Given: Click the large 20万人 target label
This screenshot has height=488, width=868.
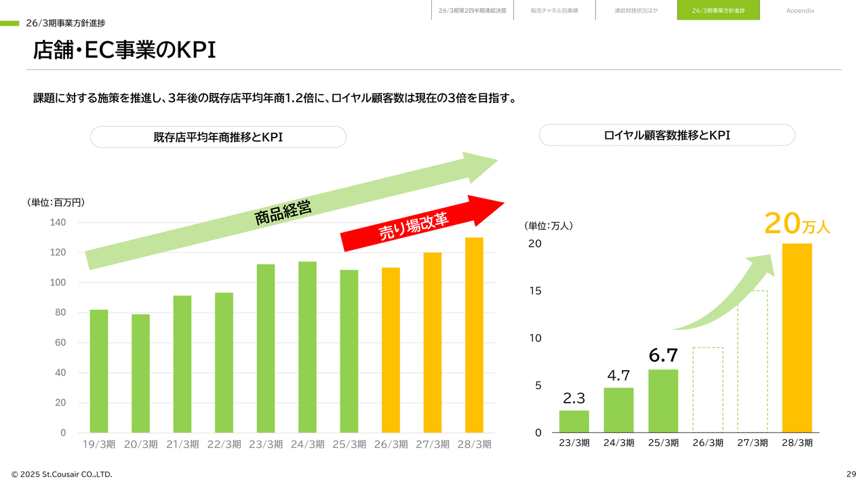Looking at the screenshot, I should (797, 224).
